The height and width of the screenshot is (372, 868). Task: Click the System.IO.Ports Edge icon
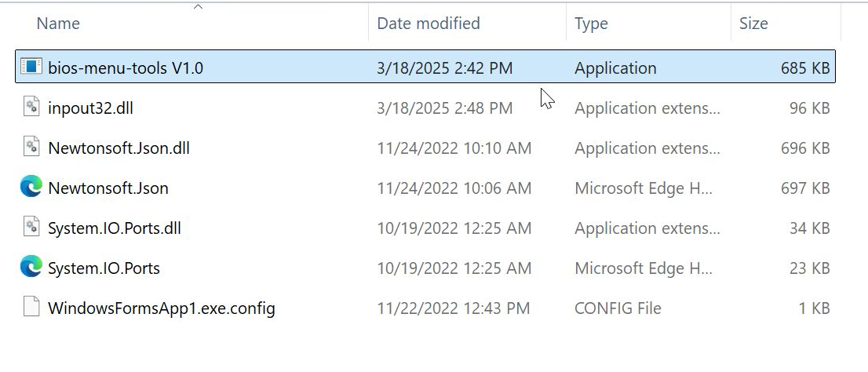(31, 268)
